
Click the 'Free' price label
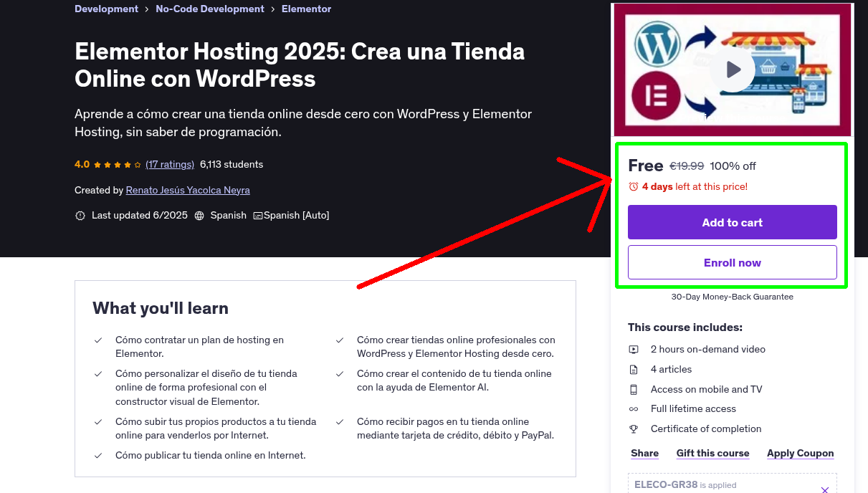(x=646, y=166)
